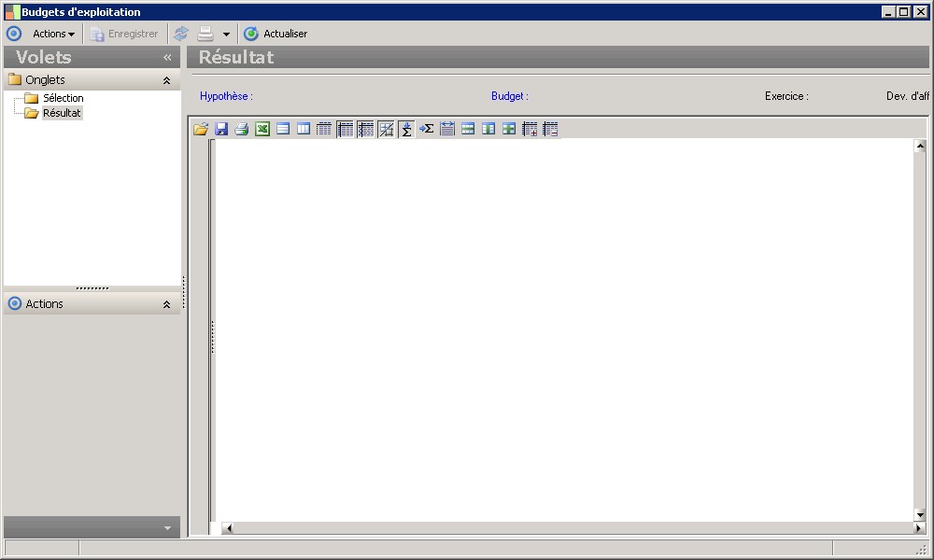Click the dotted grid lines icon
This screenshot has width=934, height=560.
click(324, 129)
